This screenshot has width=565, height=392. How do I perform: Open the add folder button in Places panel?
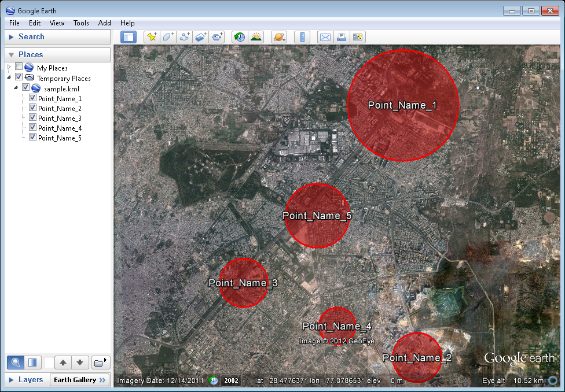100,363
